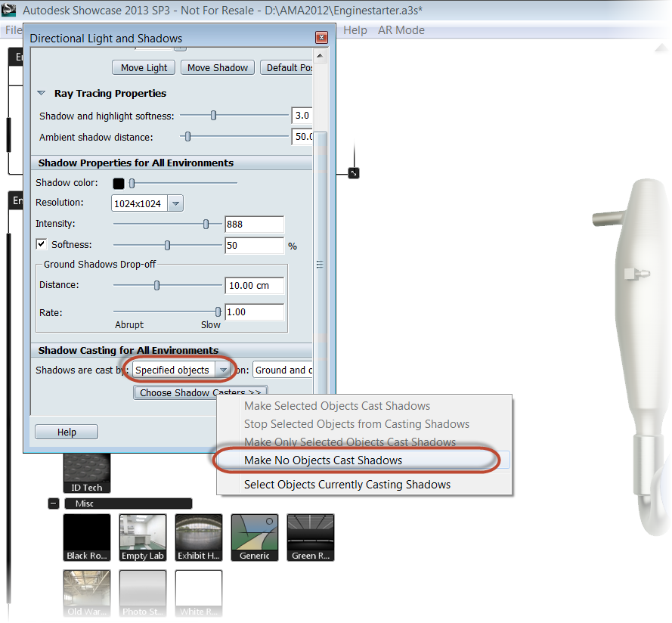
Task: Select the Exhibit Hall environment thumbnail
Action: pyautogui.click(x=199, y=538)
